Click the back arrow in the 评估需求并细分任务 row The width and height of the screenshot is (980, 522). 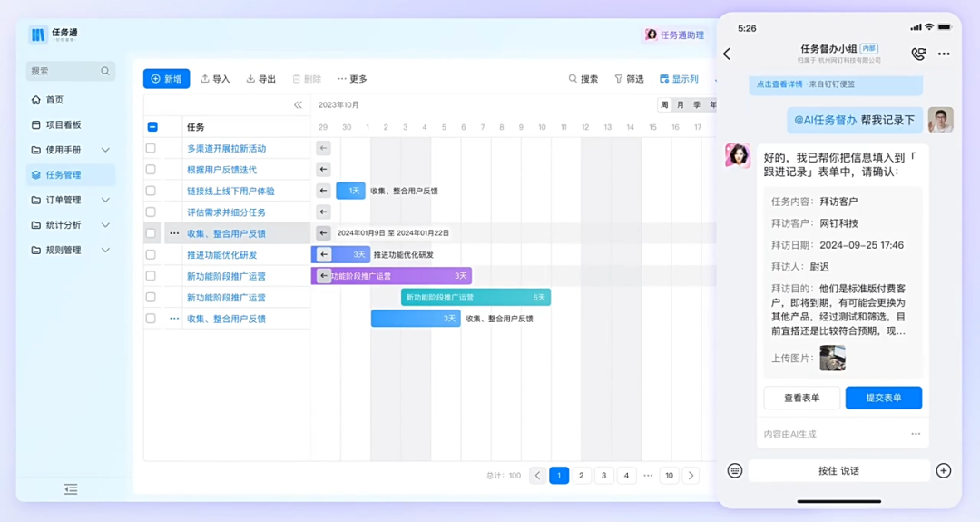(x=323, y=212)
